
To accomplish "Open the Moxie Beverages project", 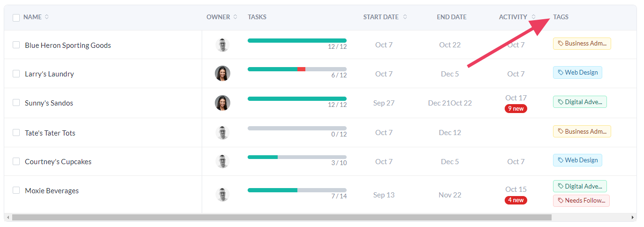I will point(52,191).
